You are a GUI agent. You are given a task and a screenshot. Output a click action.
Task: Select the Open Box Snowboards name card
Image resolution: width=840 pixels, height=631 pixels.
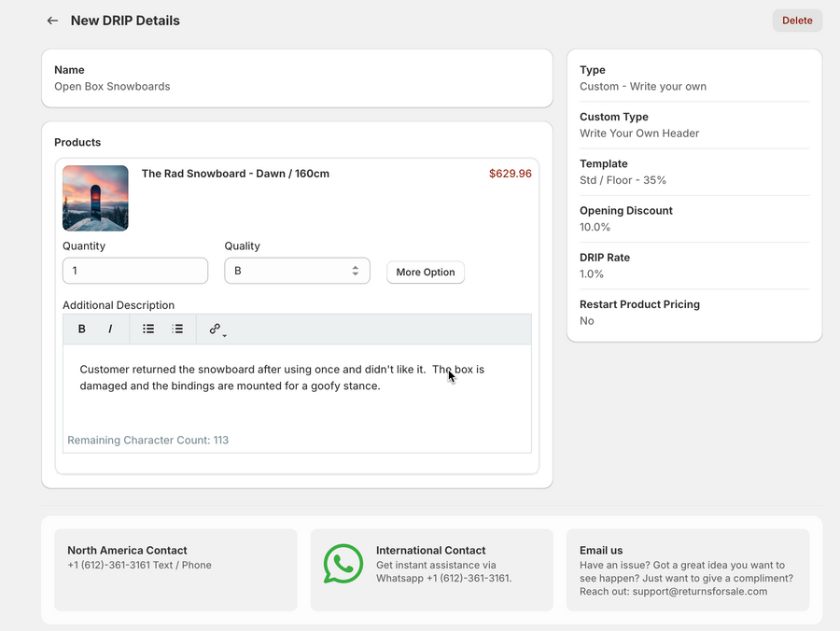click(297, 78)
